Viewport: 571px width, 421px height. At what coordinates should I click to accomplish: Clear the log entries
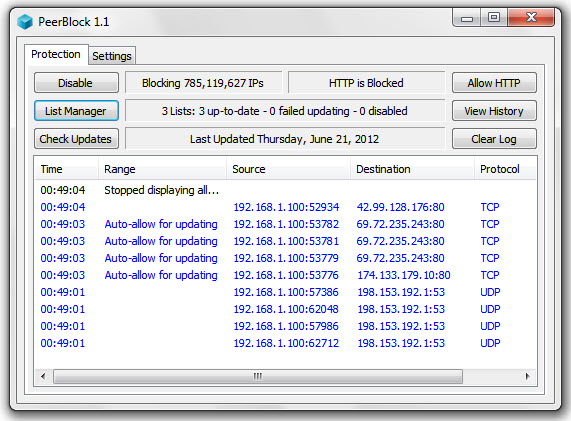pos(494,139)
